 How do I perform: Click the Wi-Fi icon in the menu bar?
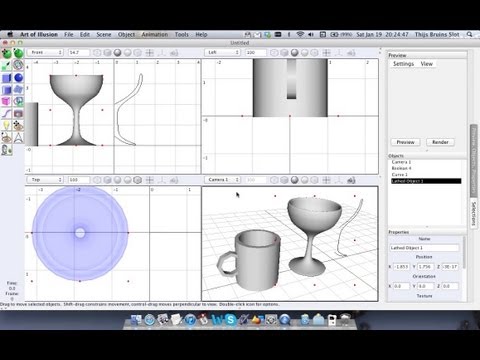point(300,34)
